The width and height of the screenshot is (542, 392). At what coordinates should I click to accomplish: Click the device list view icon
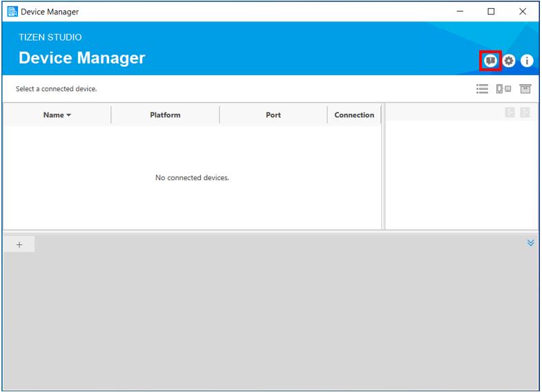482,88
